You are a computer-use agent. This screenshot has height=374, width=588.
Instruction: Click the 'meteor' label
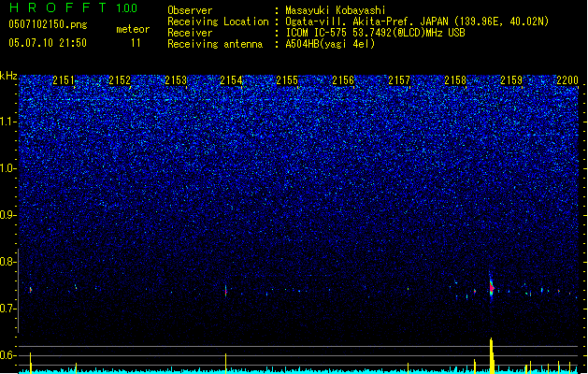(x=133, y=29)
